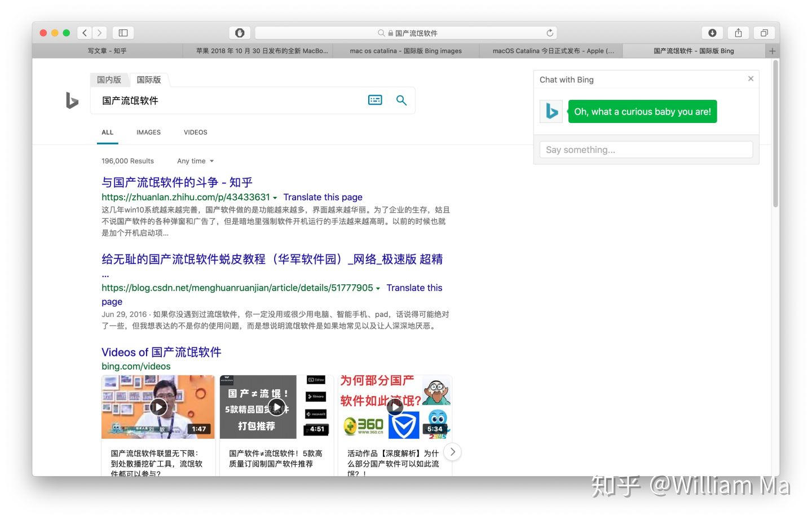The width and height of the screenshot is (812, 519).
Task: Click the 'Say something...' chat input
Action: point(646,149)
